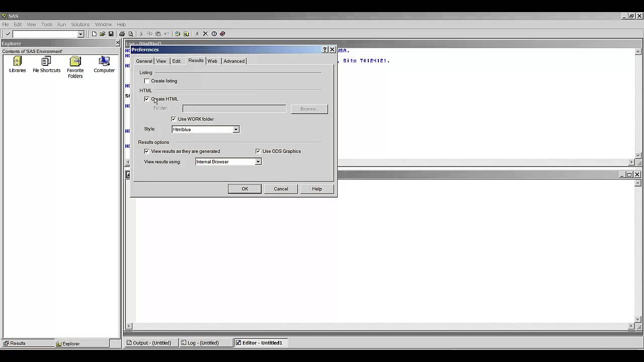Click the question mark help icon in Preferences title bar
The height and width of the screenshot is (362, 644).
click(325, 49)
